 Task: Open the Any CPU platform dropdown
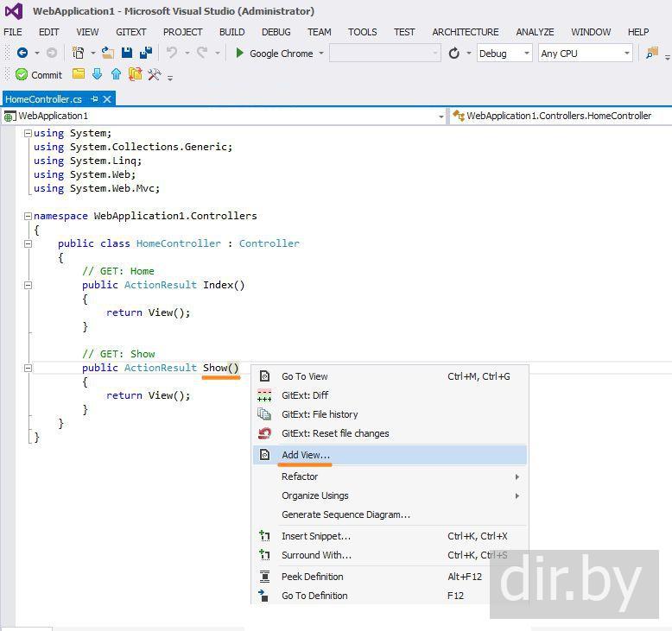[x=585, y=54]
